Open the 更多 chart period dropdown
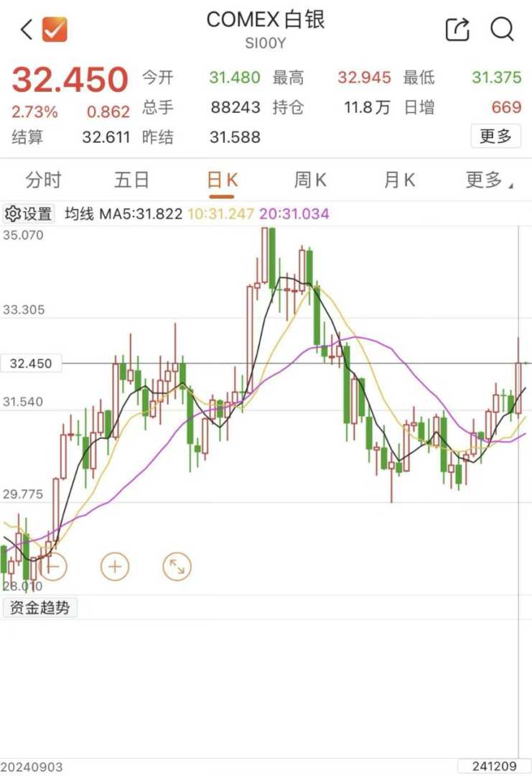 point(488,180)
